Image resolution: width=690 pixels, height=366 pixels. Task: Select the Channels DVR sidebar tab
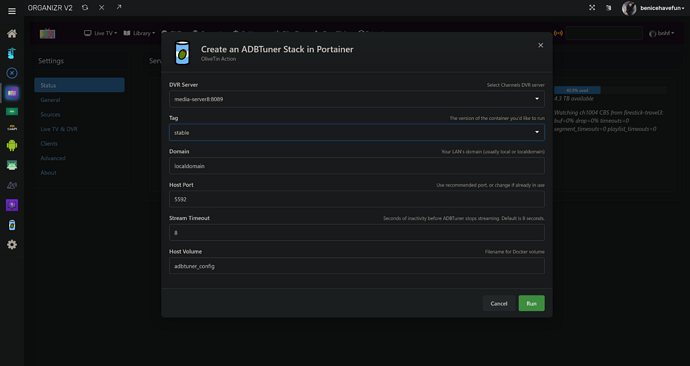pyautogui.click(x=12, y=93)
